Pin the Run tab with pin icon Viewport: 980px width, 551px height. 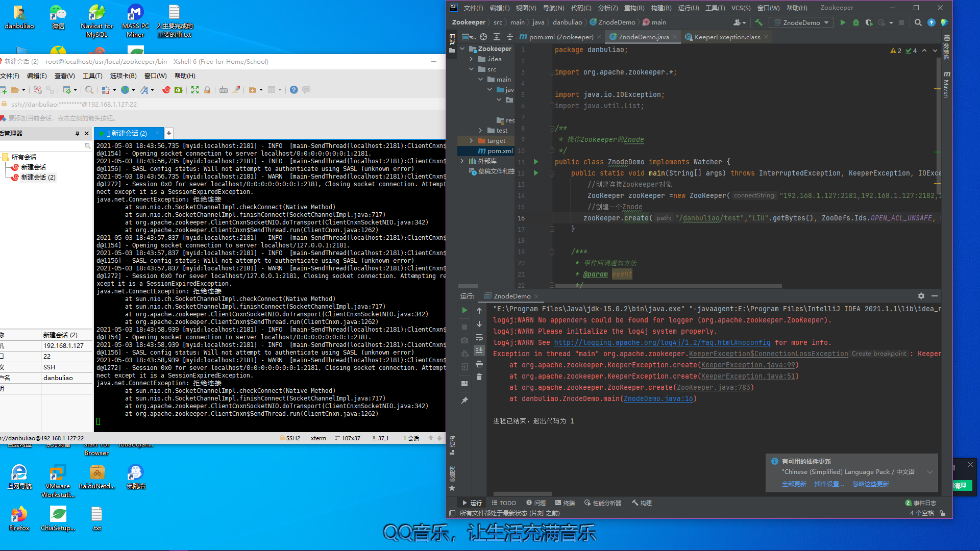(x=464, y=400)
